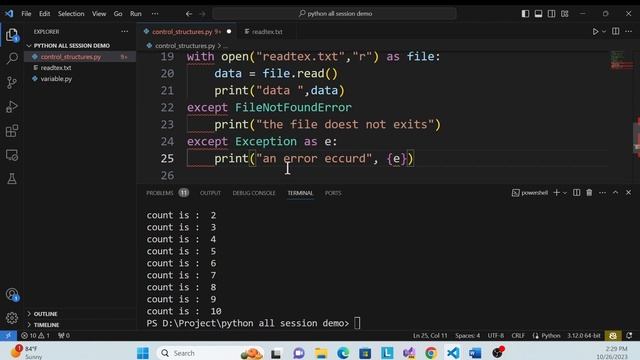The width and height of the screenshot is (640, 360).
Task: Open remote window status bar button
Action: 8,336
